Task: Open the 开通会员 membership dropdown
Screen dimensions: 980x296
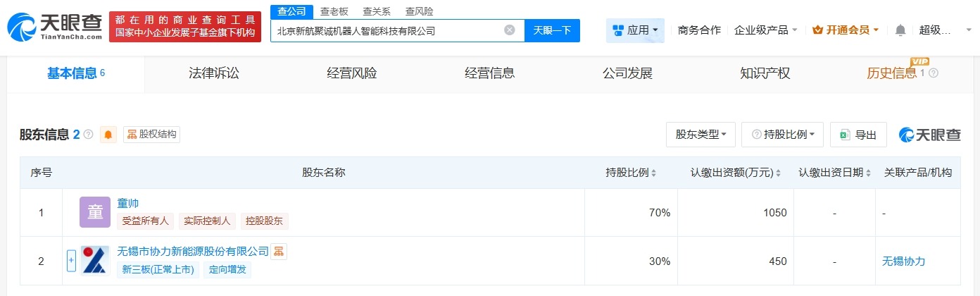Action: [x=846, y=30]
